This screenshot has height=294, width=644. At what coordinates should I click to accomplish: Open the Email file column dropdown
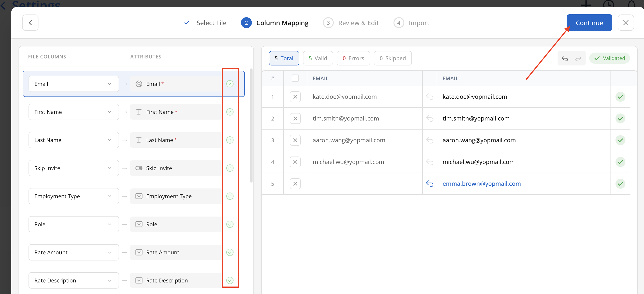(x=74, y=84)
